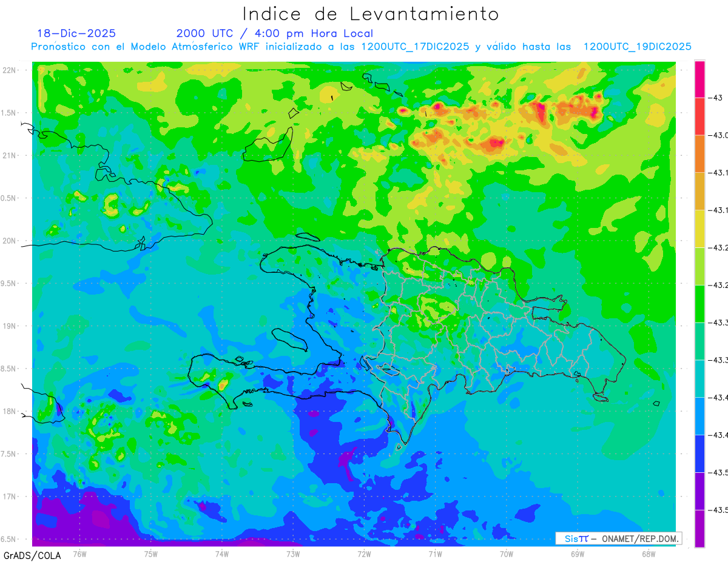The width and height of the screenshot is (728, 562).
Task: Click the '69W' longitude axis label
Action: pos(578,554)
